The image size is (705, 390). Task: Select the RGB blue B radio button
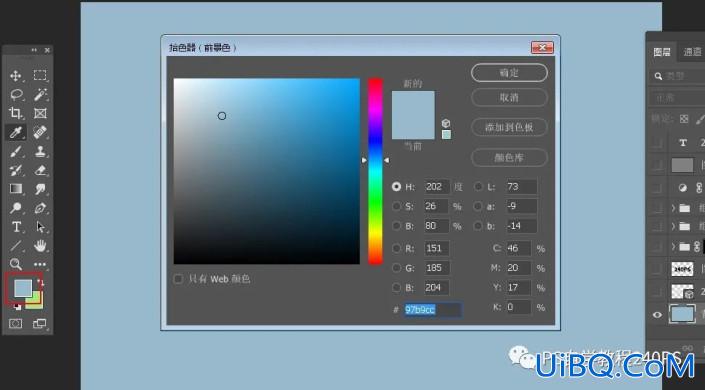coord(396,287)
